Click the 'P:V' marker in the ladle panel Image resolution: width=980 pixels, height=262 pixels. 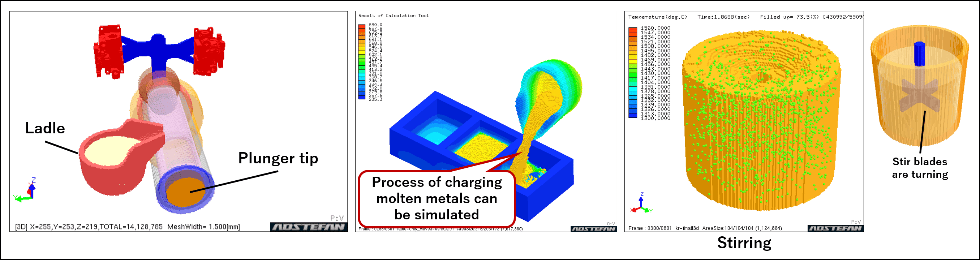(x=337, y=218)
